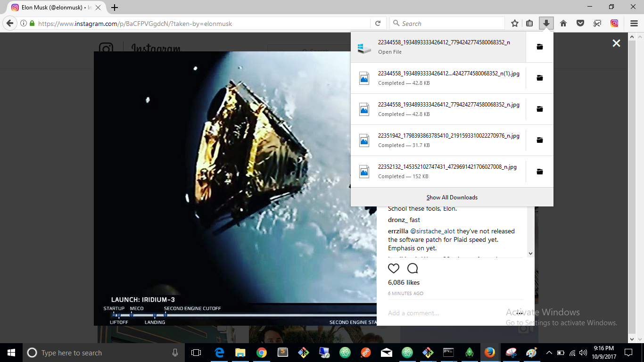Click the 6 MINUTES AGO timestamp
644x362 pixels.
point(405,293)
